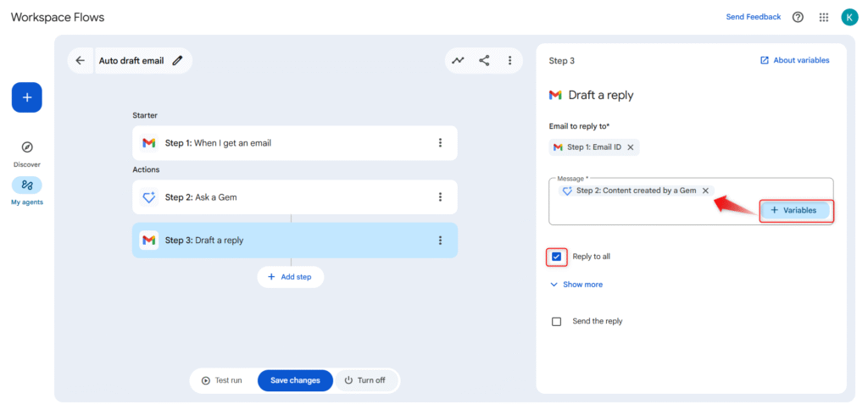This screenshot has height=415, width=868.
Task: Remove the Content created by a Gem chip
Action: (705, 191)
